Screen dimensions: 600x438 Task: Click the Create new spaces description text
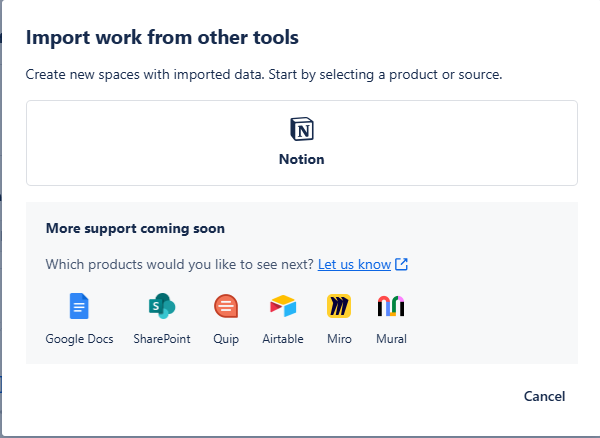[264, 74]
